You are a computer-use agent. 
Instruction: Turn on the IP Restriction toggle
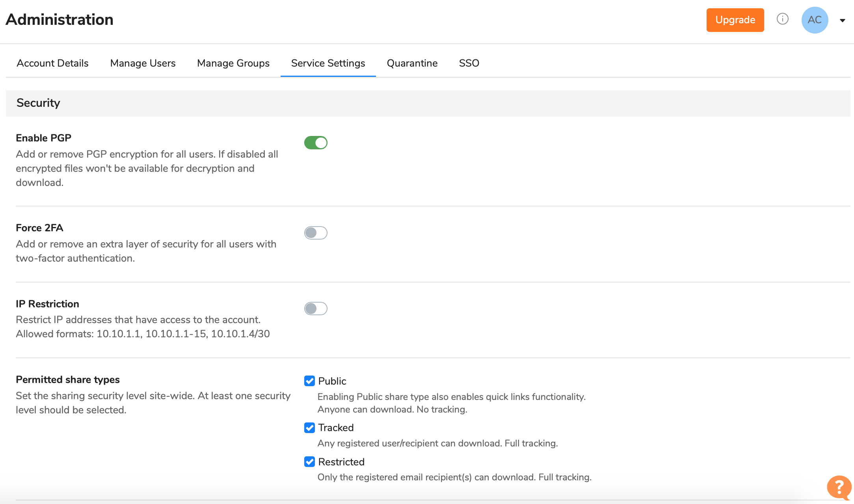click(x=315, y=309)
